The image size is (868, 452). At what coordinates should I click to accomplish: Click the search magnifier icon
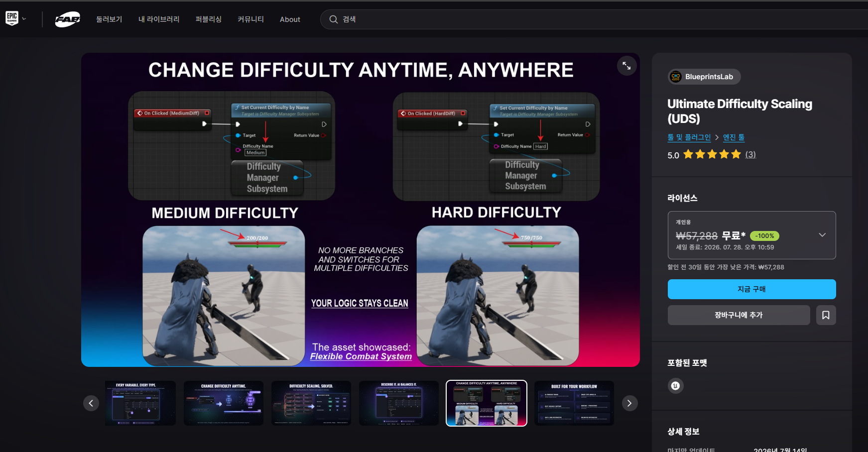tap(333, 19)
